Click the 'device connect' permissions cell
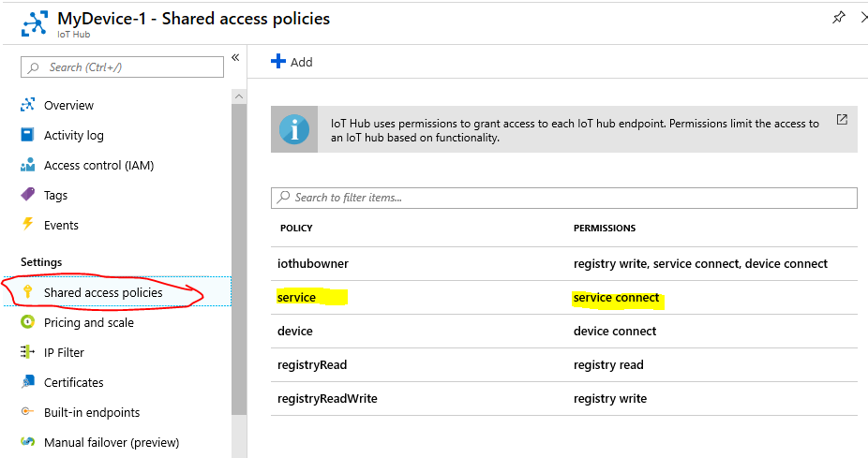Image resolution: width=868 pixels, height=458 pixels. point(615,332)
